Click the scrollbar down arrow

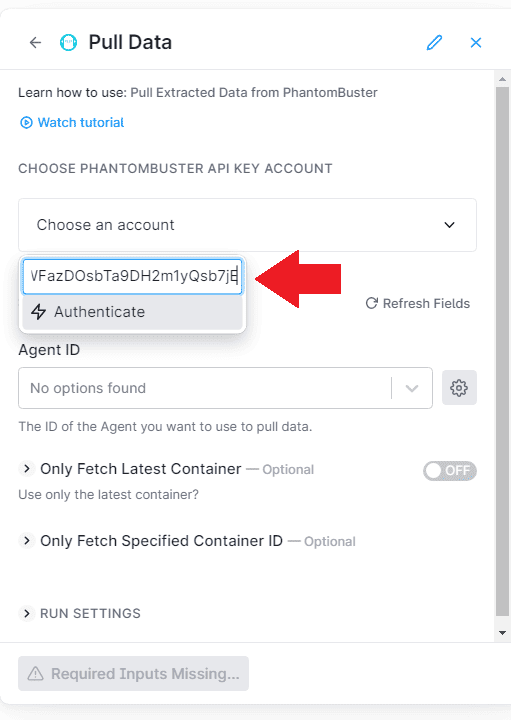coord(503,633)
